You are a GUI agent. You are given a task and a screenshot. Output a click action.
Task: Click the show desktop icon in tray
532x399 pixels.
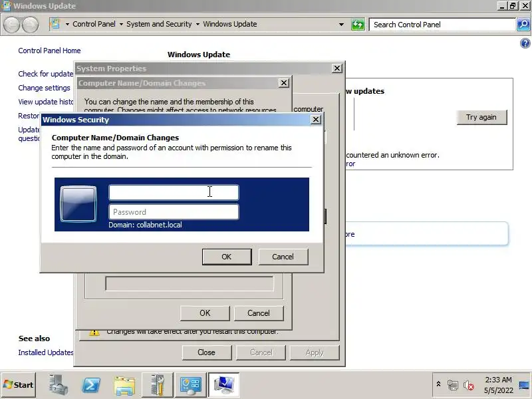[524, 385]
